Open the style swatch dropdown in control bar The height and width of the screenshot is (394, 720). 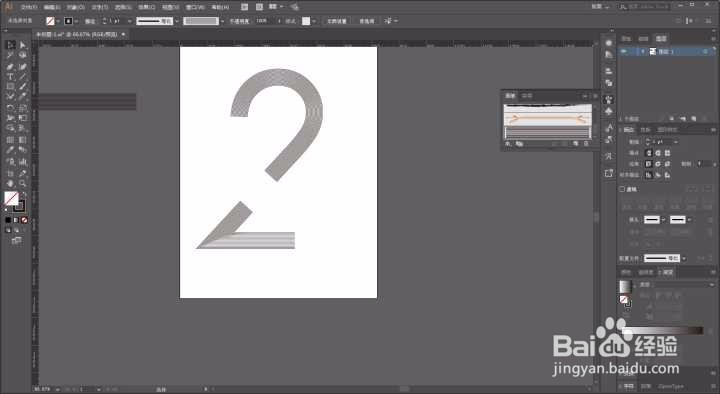[314, 21]
